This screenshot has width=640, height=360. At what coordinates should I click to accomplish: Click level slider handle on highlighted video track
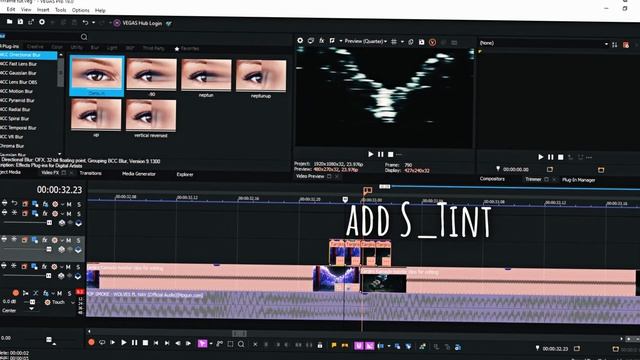pyautogui.click(x=49, y=249)
